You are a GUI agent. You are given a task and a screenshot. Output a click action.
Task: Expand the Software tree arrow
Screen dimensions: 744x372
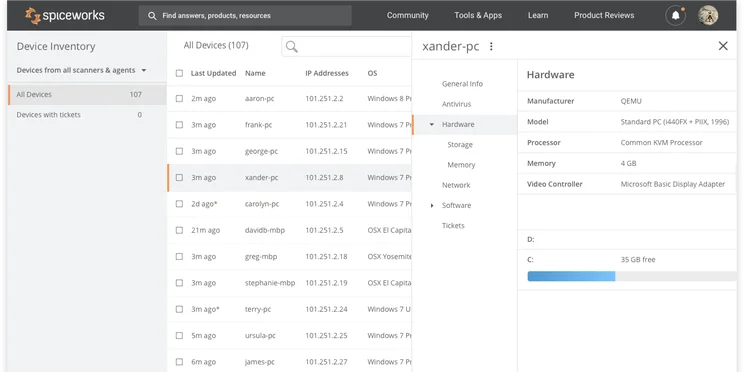[432, 205]
